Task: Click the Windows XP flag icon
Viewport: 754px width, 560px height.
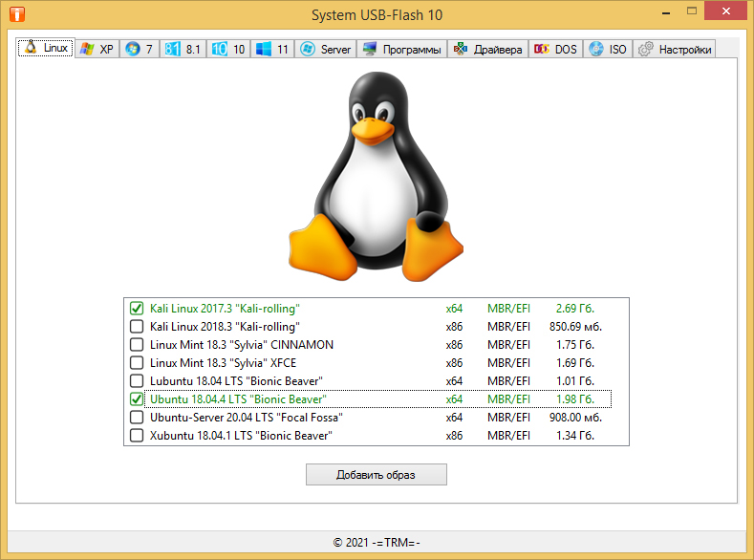Action: [87, 49]
